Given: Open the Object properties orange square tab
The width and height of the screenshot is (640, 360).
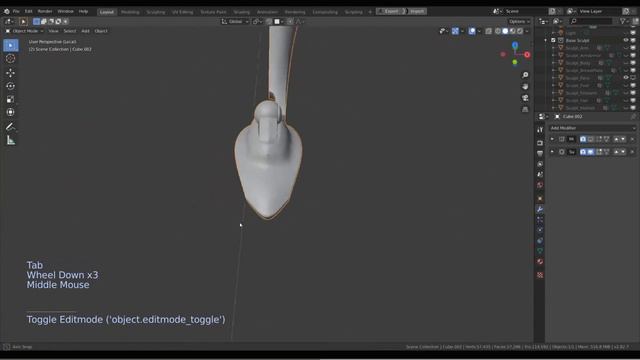Looking at the screenshot, I should tap(540, 199).
